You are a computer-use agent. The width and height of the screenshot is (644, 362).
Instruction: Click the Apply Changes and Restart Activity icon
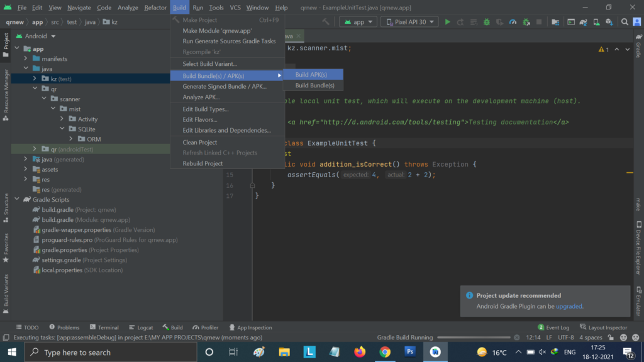pyautogui.click(x=460, y=22)
